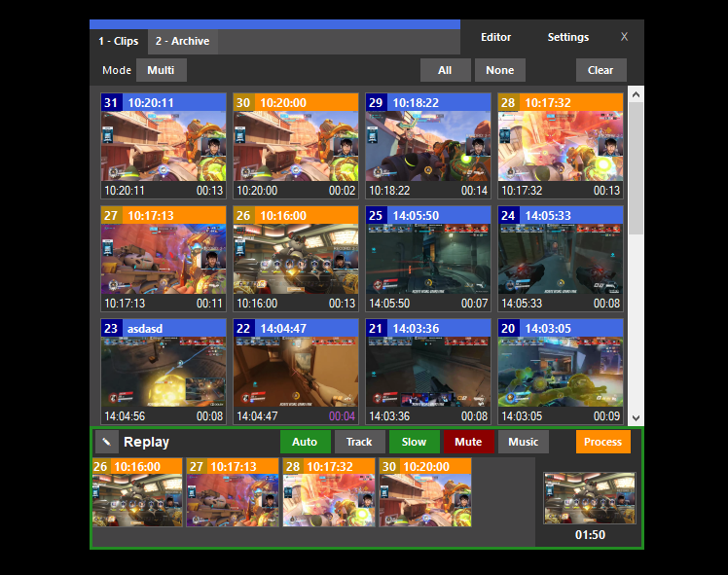Click the 00:07 duration on clip 25

474,304
